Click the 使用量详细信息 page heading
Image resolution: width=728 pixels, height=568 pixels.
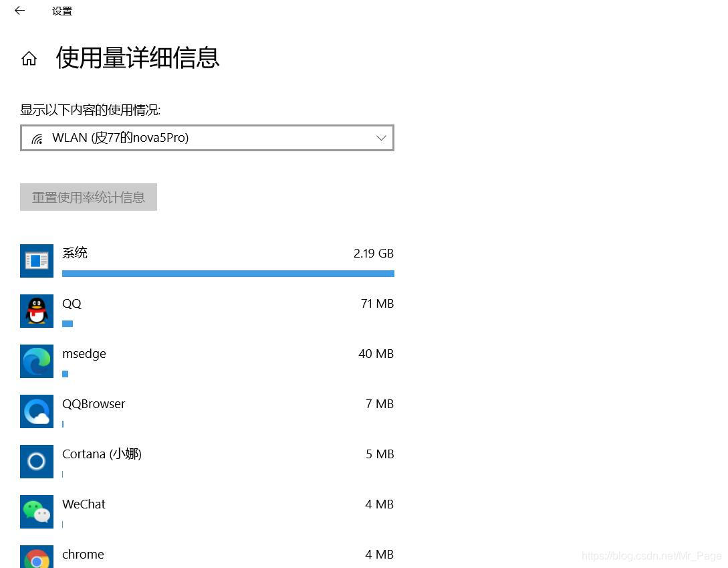click(x=138, y=58)
